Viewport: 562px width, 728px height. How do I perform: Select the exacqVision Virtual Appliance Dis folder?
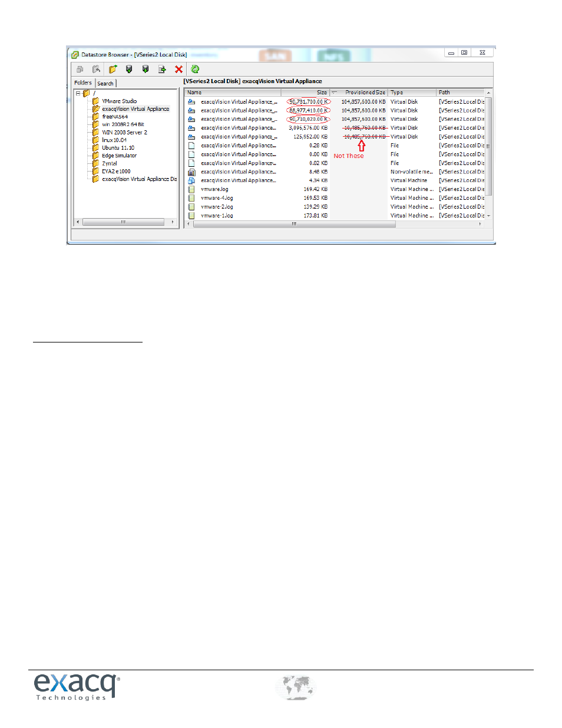pos(140,179)
